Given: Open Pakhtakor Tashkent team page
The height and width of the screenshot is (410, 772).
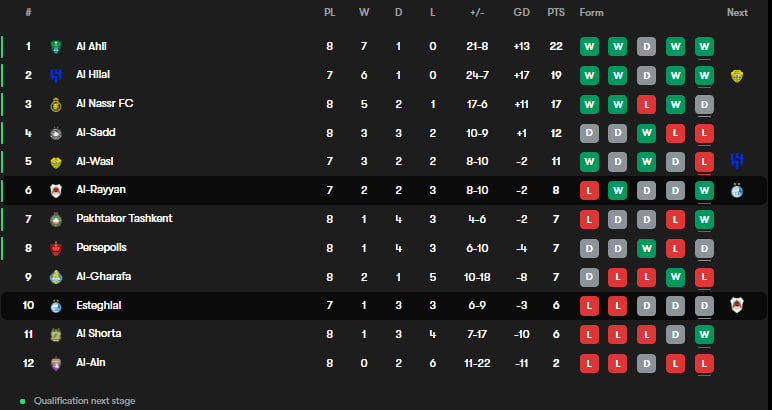Looking at the screenshot, I should (x=124, y=219).
